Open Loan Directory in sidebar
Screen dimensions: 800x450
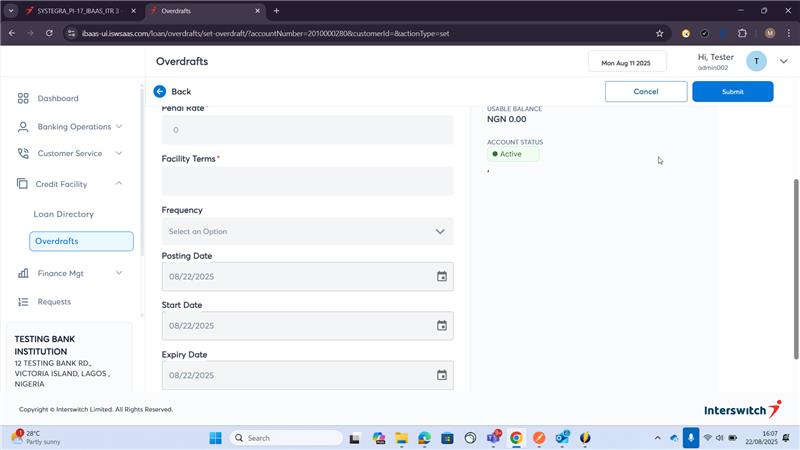coord(64,214)
